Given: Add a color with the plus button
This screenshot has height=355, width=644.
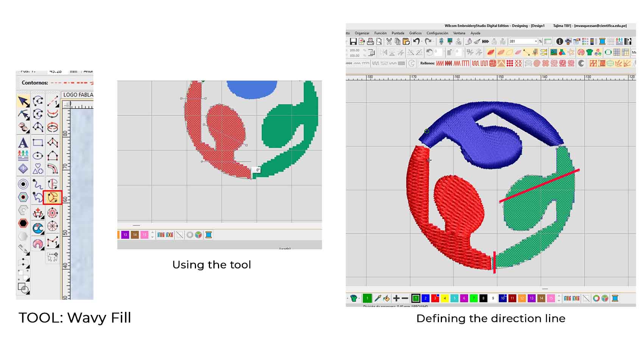Looking at the screenshot, I should pyautogui.click(x=396, y=298).
